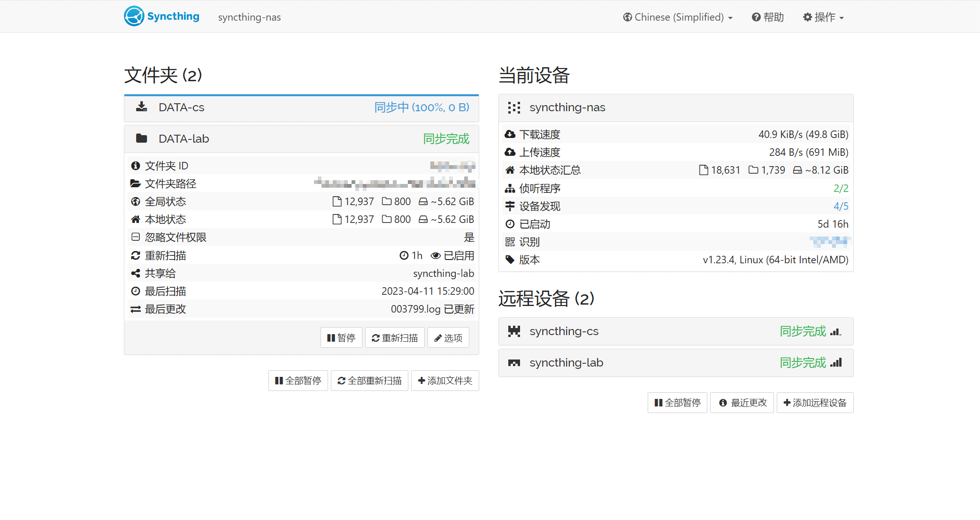The image size is (980, 520).
Task: Open the 帮助 help link
Action: coord(768,17)
